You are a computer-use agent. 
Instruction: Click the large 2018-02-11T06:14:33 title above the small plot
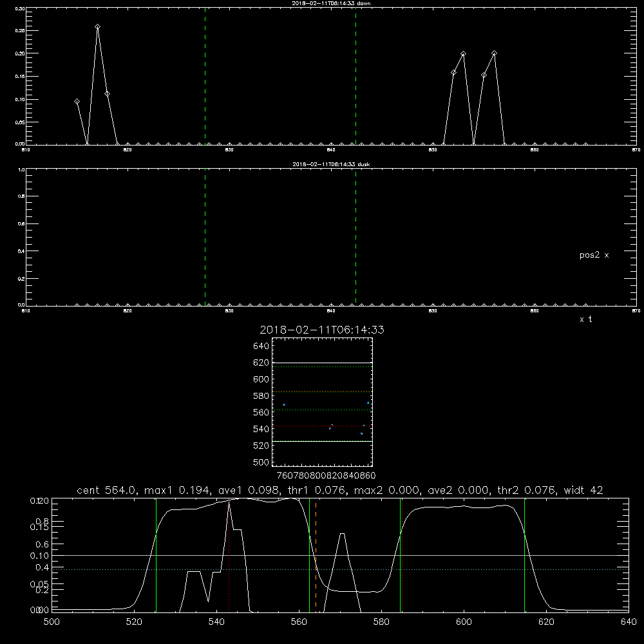[322, 330]
